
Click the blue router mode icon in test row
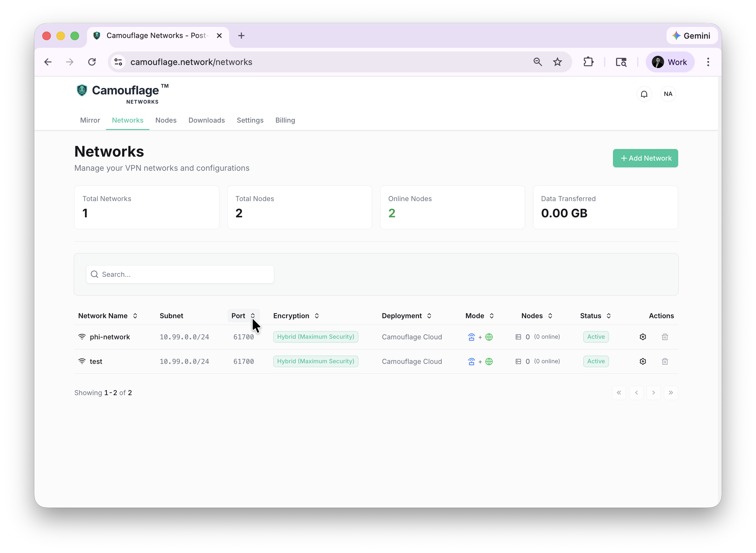tap(471, 361)
